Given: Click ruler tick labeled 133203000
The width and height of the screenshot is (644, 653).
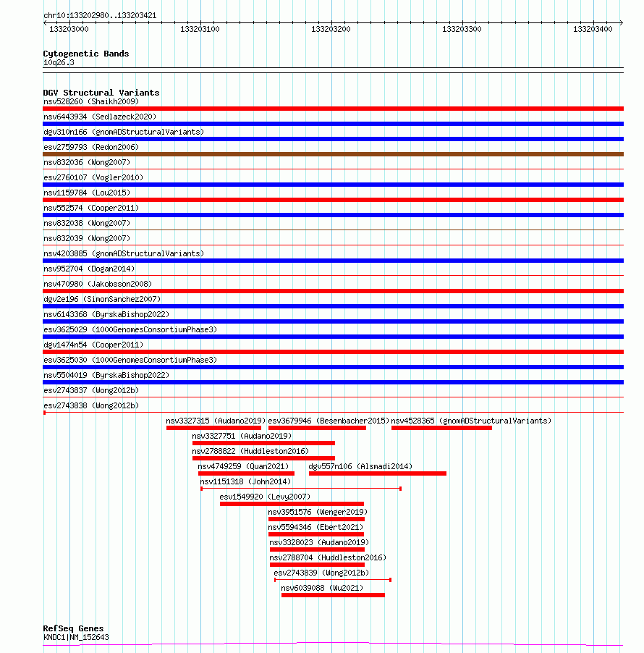Looking at the screenshot, I should coord(69,29).
